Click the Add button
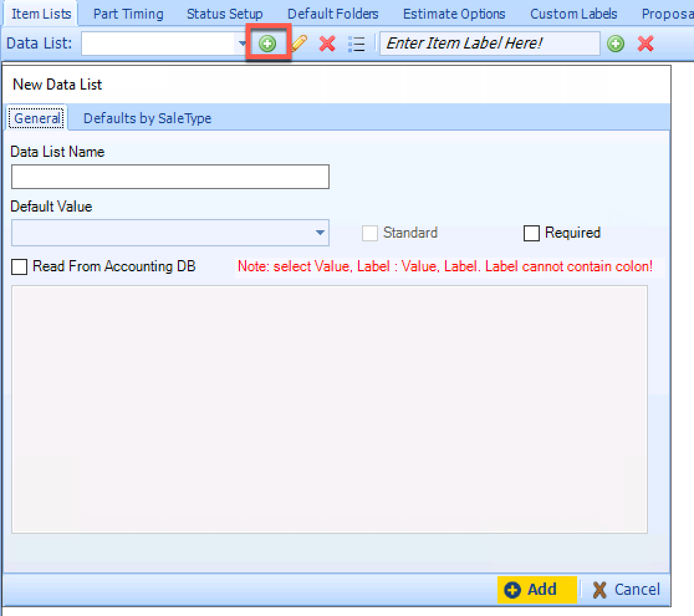Viewport: 694px width, 616px height. pos(537,590)
